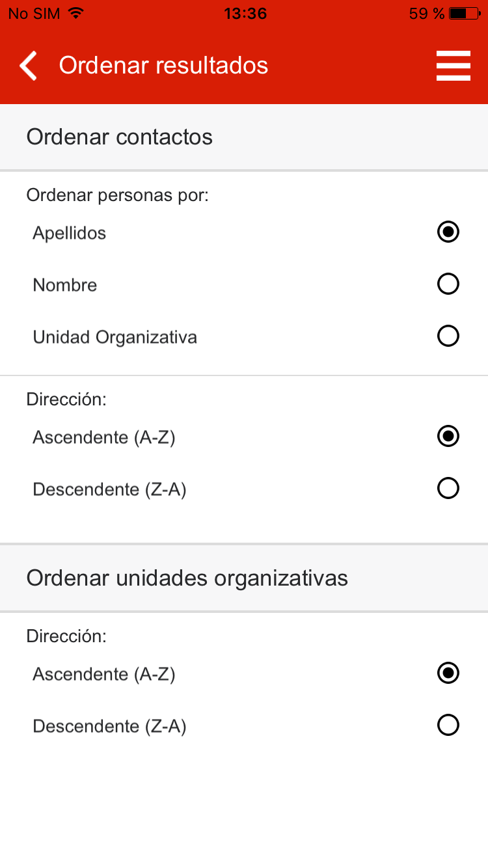Choose Ascendente (A-Z) radio for contacts

tap(448, 436)
